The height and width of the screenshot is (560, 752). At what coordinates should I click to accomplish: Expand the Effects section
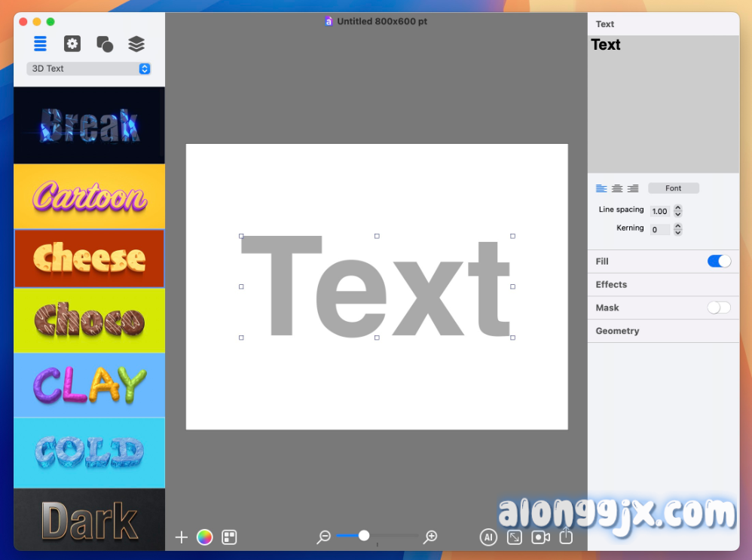point(611,285)
